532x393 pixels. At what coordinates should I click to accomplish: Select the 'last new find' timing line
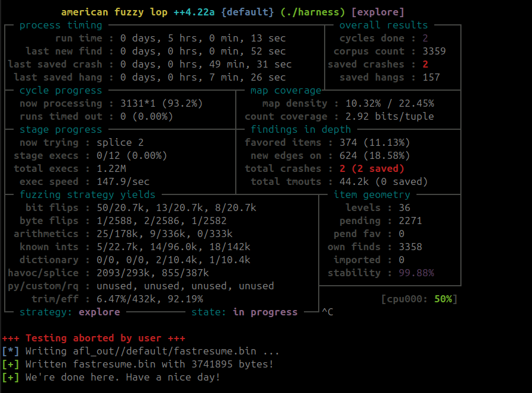pos(156,51)
